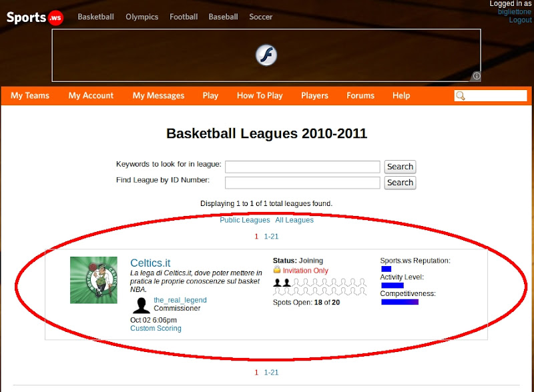Visit the Forums section

coord(360,95)
